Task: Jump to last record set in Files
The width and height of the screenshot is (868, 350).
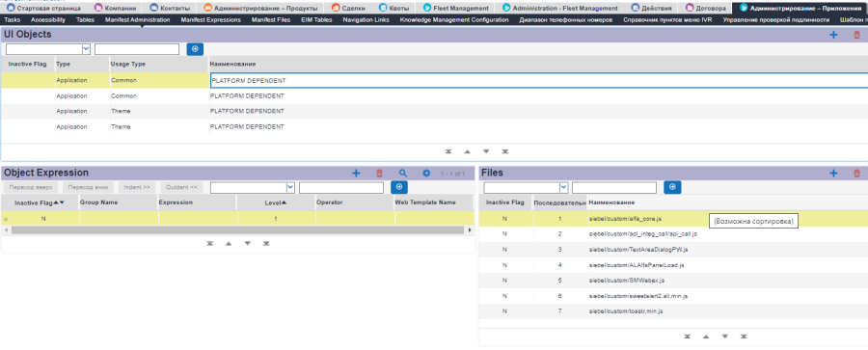Action: coord(744,337)
